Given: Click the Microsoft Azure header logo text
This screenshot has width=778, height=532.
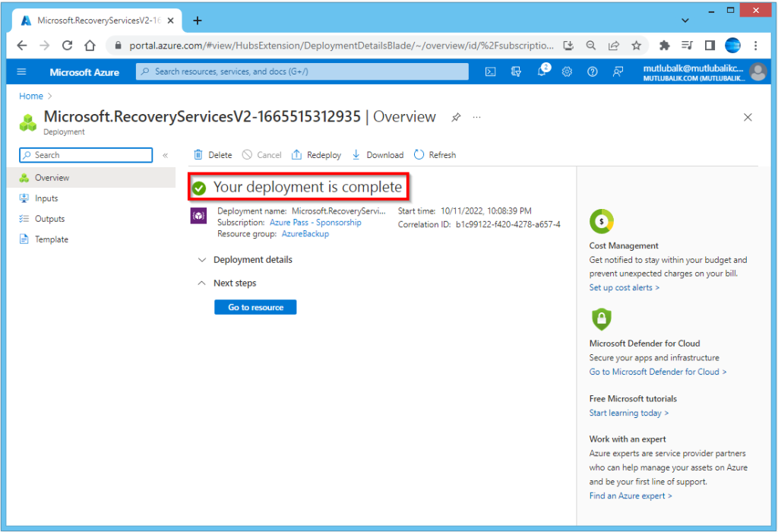Looking at the screenshot, I should (x=84, y=72).
